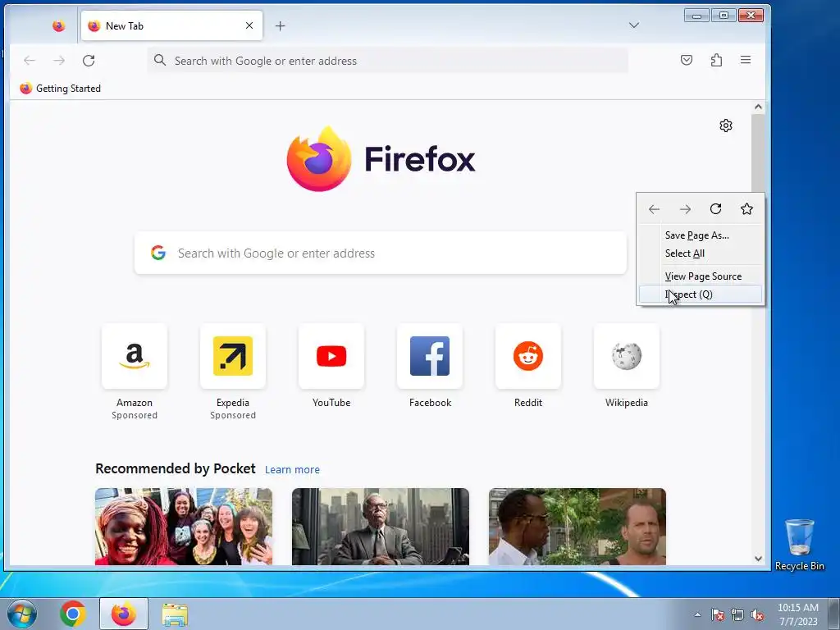This screenshot has width=840, height=630.
Task: Show hidden tray icons arrow
Action: point(697,614)
